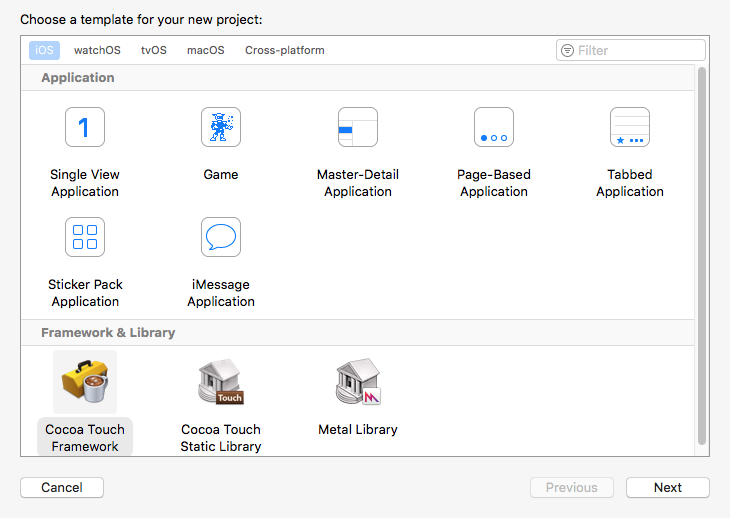Viewport: 730px width, 518px height.
Task: Select the Page-Based Application icon
Action: [493, 127]
